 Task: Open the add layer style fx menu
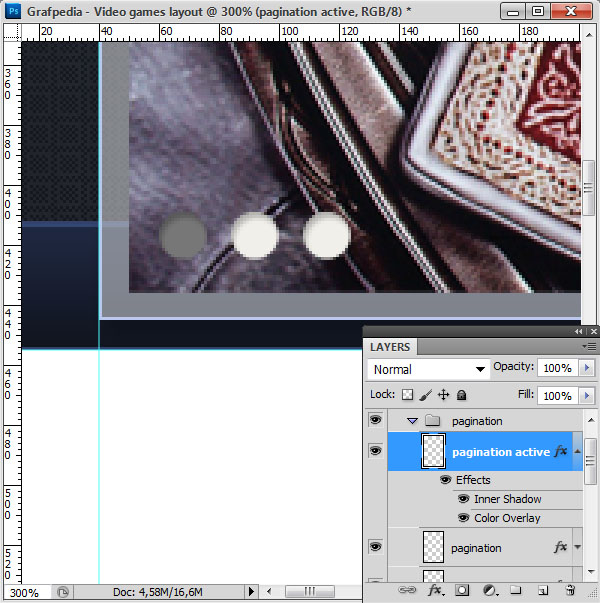436,590
